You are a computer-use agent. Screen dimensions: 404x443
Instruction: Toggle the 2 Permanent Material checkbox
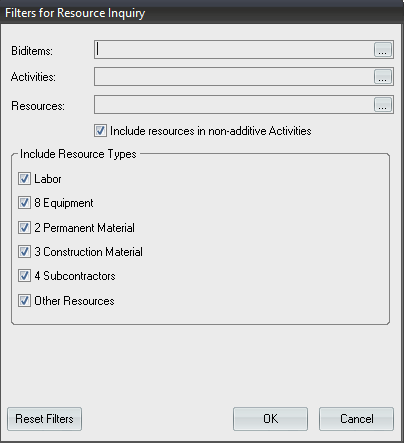(x=24, y=228)
